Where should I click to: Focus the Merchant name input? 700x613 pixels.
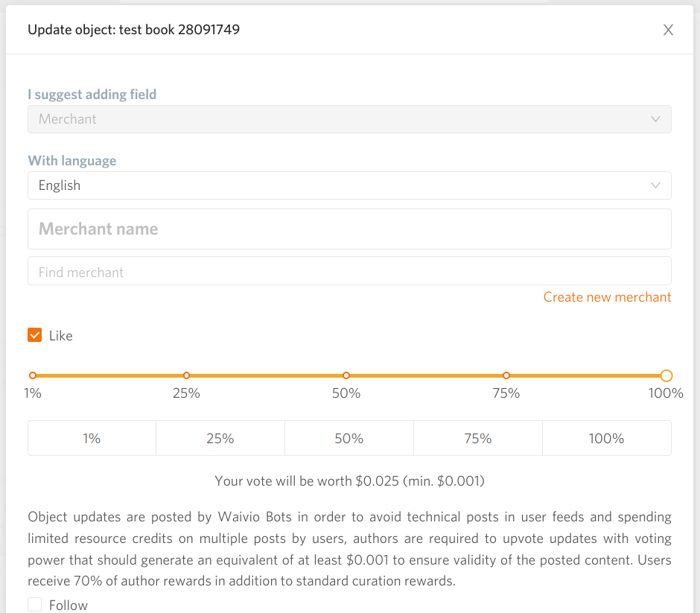click(349, 229)
